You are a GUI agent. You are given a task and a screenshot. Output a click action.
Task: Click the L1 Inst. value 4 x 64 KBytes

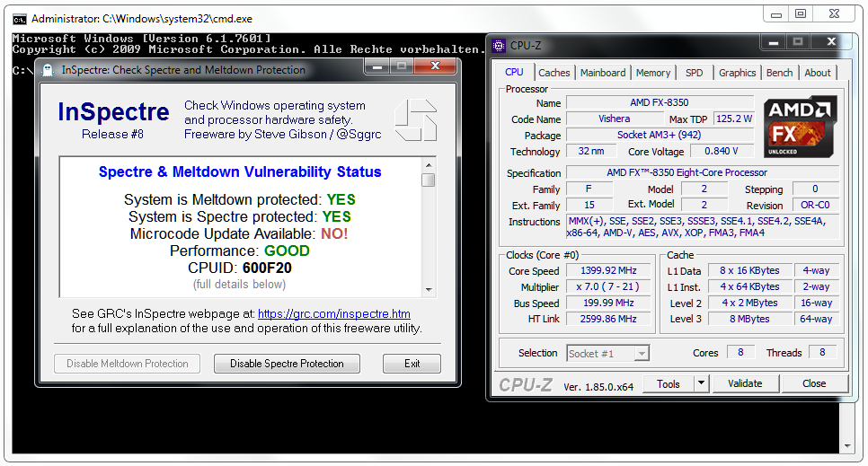point(750,286)
